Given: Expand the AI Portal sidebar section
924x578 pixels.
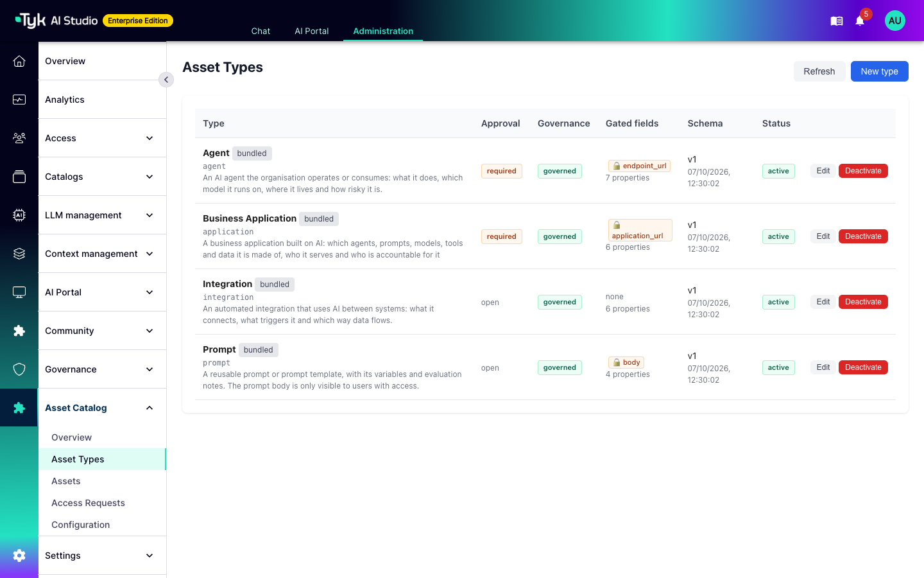Looking at the screenshot, I should [x=103, y=292].
